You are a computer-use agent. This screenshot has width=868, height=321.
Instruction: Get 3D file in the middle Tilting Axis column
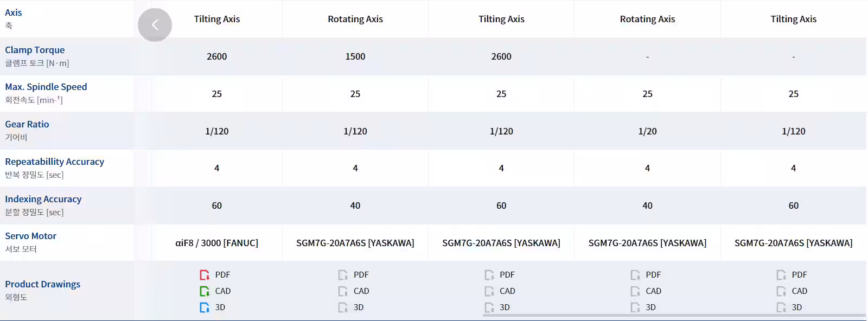(x=497, y=307)
